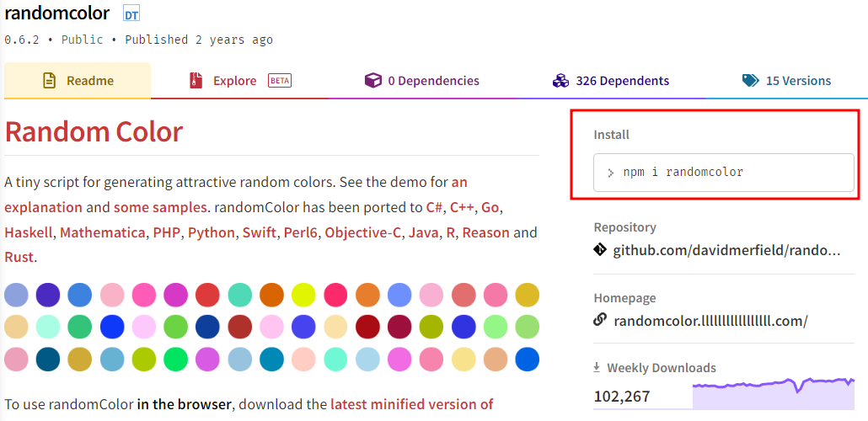Open the github.com/davidmerfield repository link
The width and height of the screenshot is (868, 421).
pyautogui.click(x=726, y=251)
